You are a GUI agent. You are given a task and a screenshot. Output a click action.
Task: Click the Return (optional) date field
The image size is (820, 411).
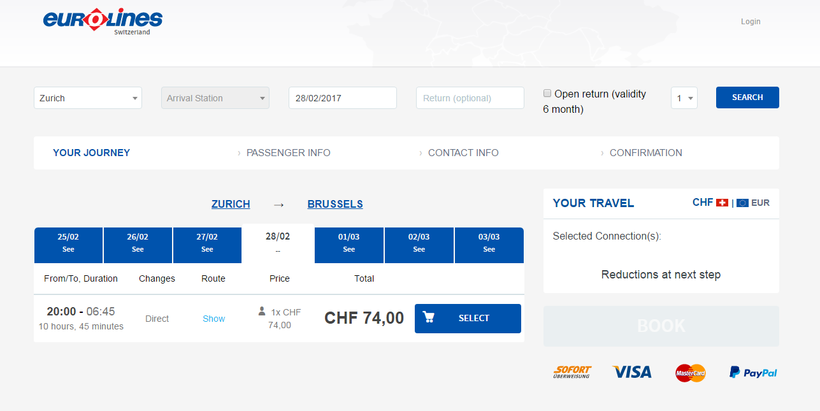[470, 98]
